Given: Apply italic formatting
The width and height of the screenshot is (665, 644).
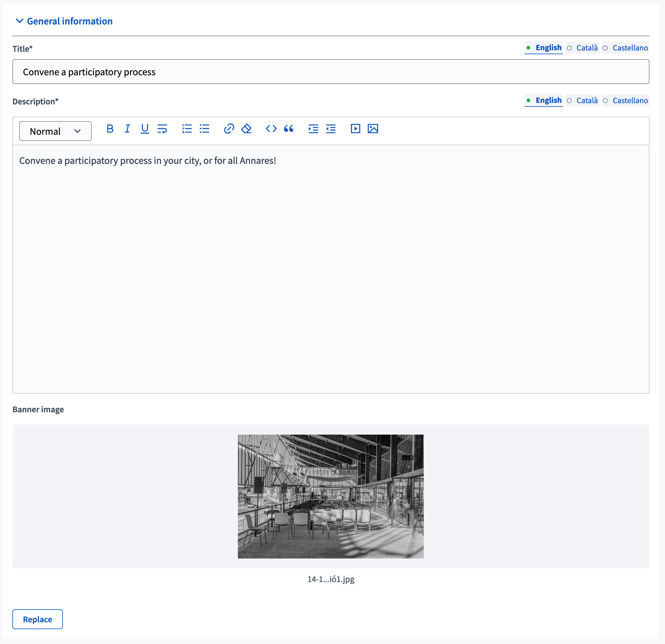Looking at the screenshot, I should click(128, 129).
